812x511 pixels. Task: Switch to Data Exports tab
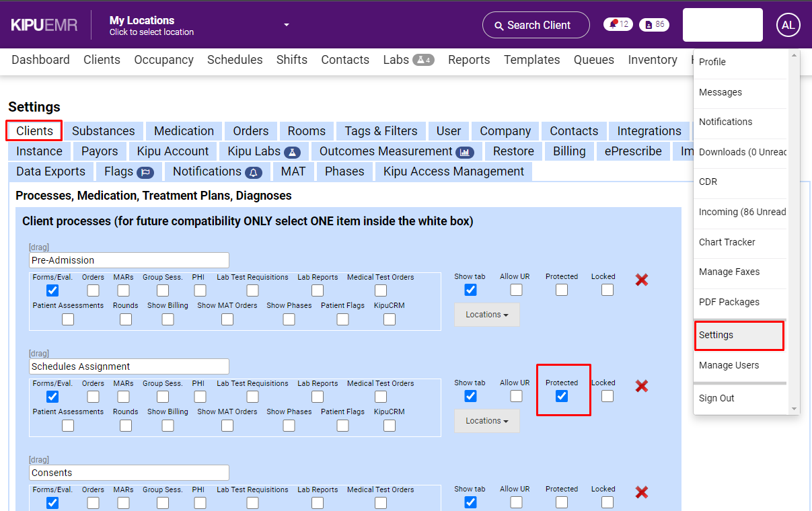coord(51,171)
